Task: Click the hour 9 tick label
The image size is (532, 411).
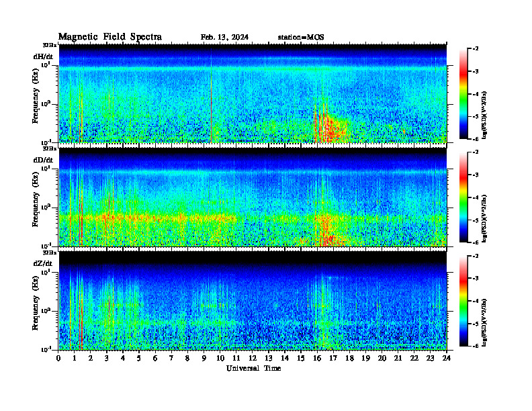Action: coord(204,358)
